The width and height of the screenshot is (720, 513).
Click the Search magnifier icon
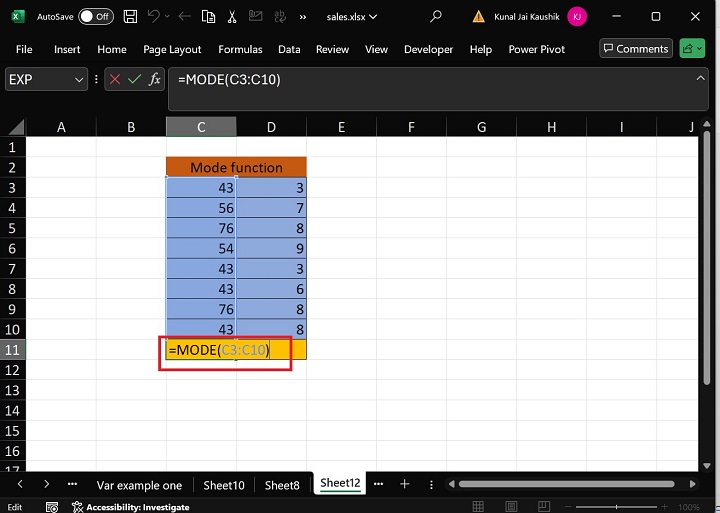coord(435,17)
